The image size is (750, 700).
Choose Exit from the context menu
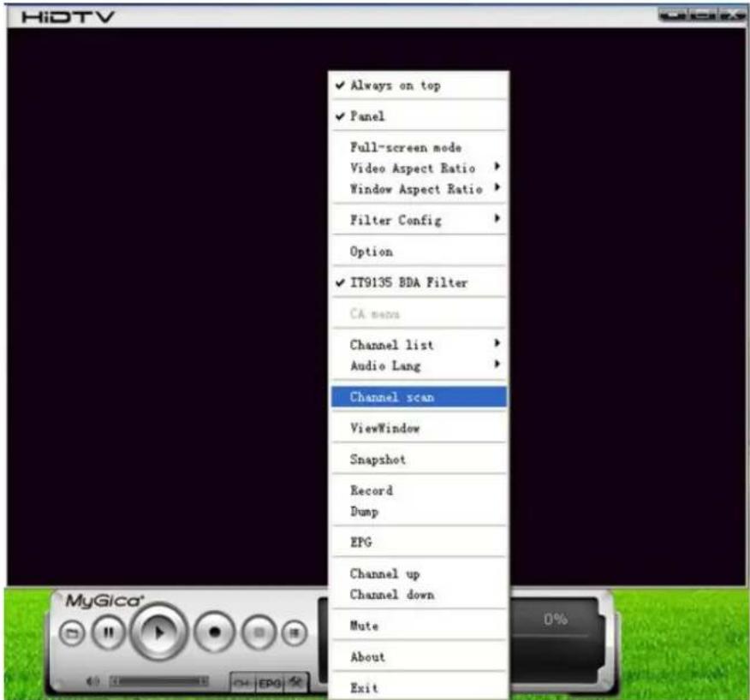click(x=419, y=687)
